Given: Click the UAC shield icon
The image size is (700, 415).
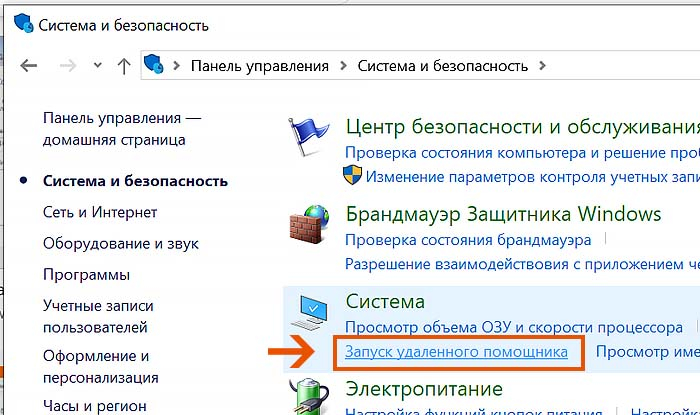Looking at the screenshot, I should click(x=352, y=175).
